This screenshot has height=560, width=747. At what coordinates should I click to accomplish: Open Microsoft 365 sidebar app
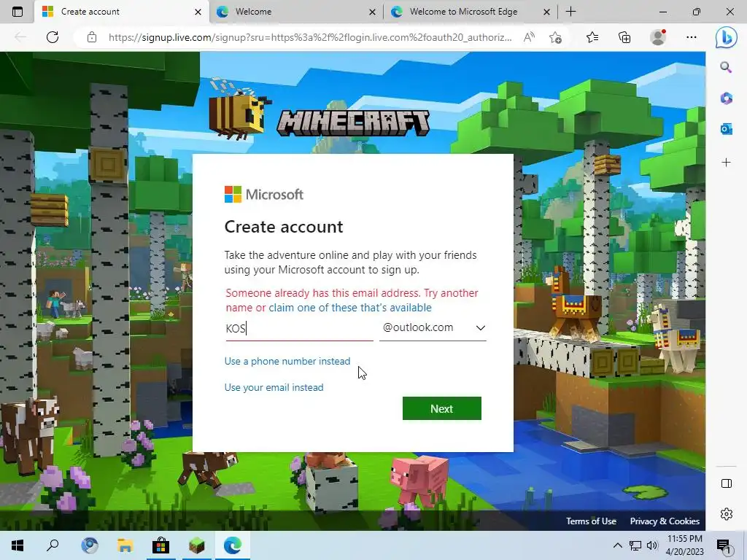pyautogui.click(x=726, y=98)
